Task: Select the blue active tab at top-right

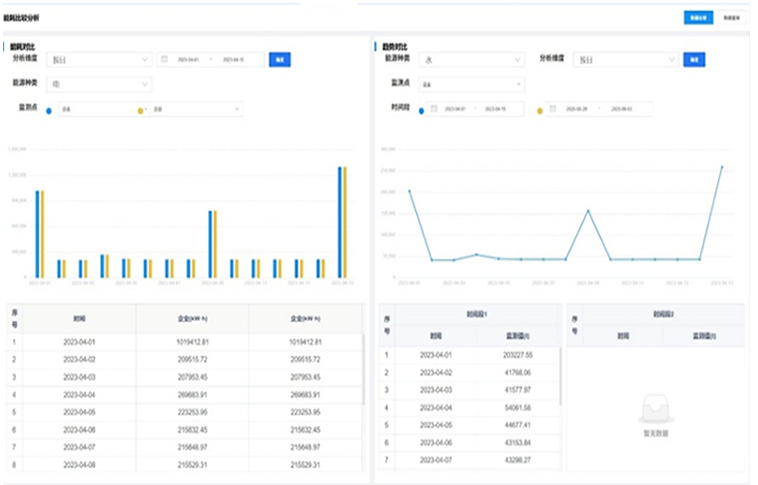Action: [x=697, y=17]
